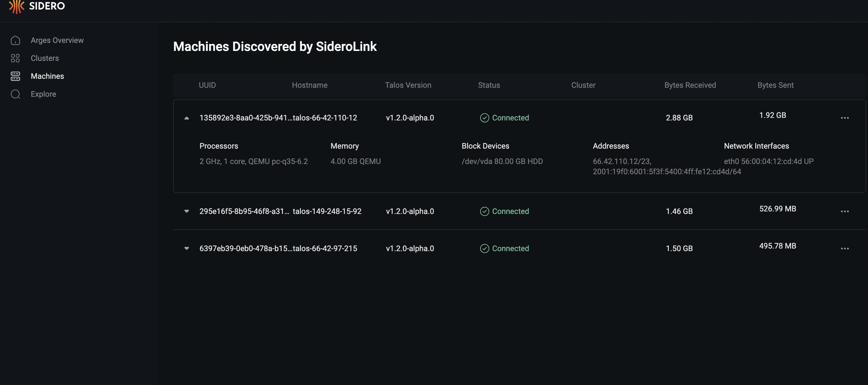
Task: Expand the talos-149-248-15-92 machine row
Action: click(187, 211)
